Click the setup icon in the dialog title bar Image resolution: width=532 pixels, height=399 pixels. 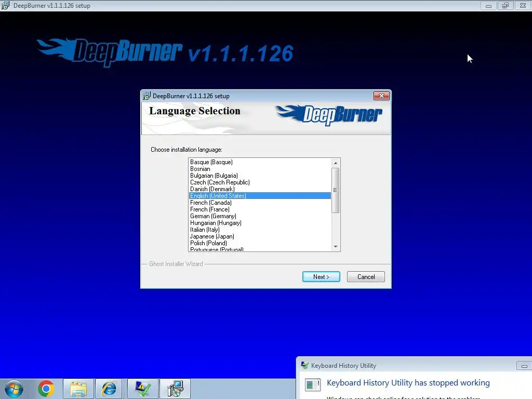pyautogui.click(x=147, y=96)
